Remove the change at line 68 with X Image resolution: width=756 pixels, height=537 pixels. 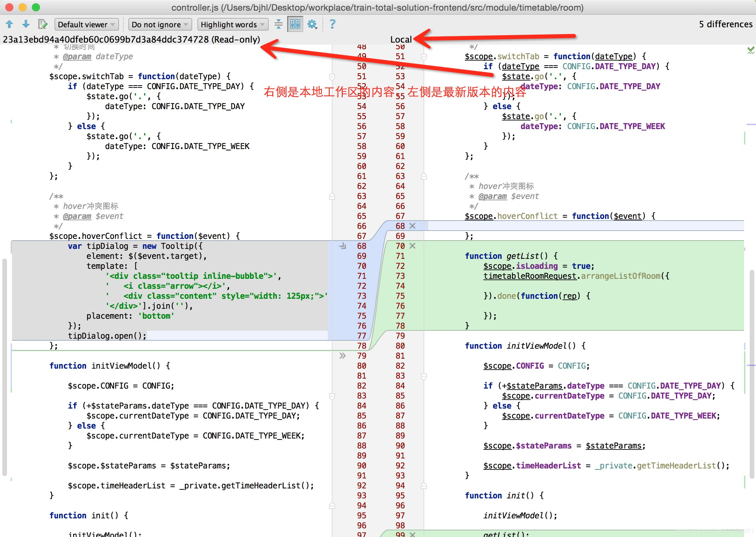coord(413,226)
